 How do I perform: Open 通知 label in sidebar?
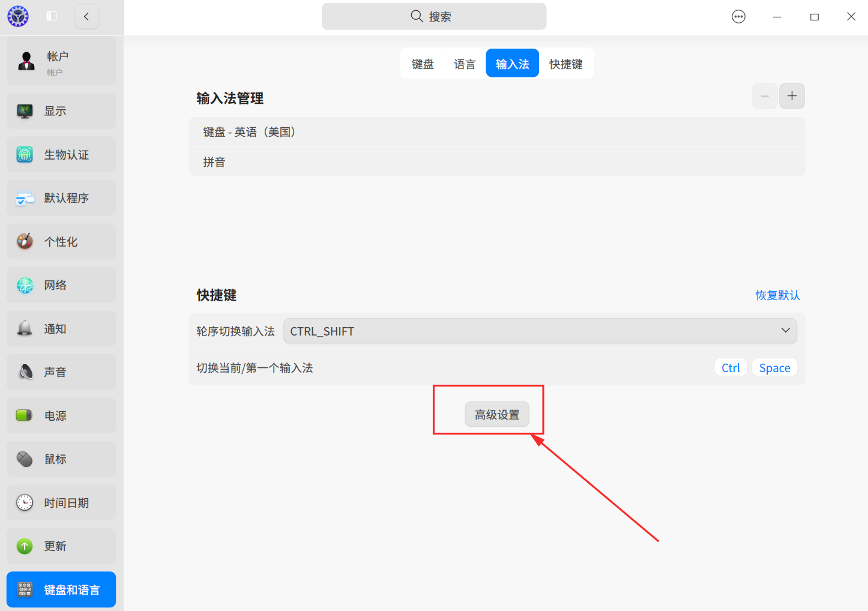click(x=55, y=329)
